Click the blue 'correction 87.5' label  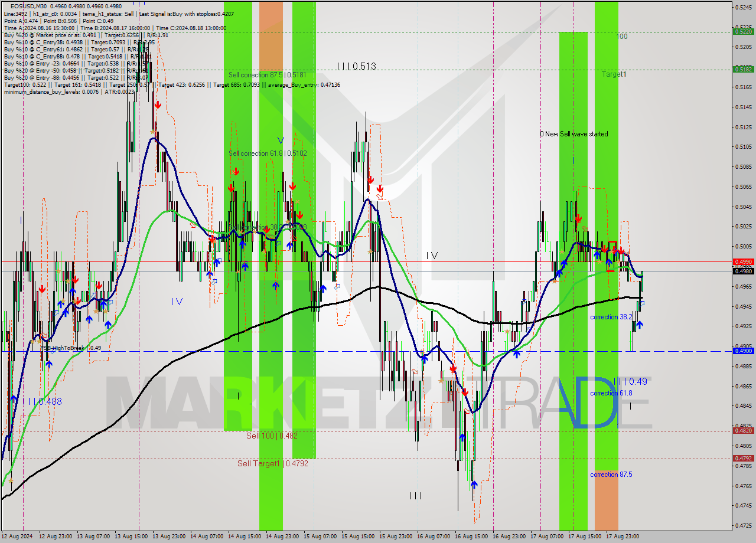611,475
